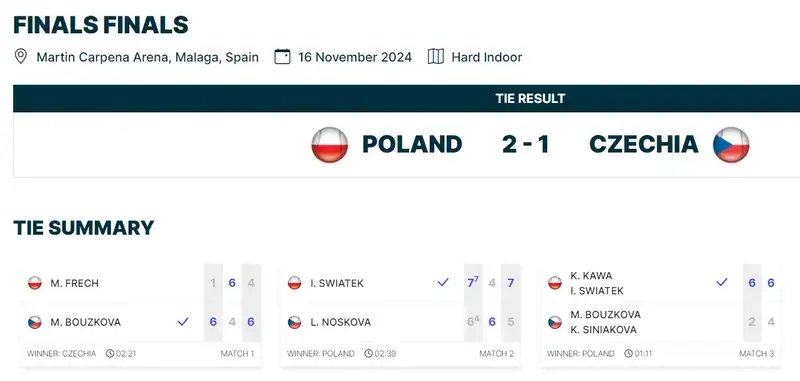Click the winner checkmark beside M. Bouzkova
This screenshot has height=381, width=800.
(x=183, y=322)
